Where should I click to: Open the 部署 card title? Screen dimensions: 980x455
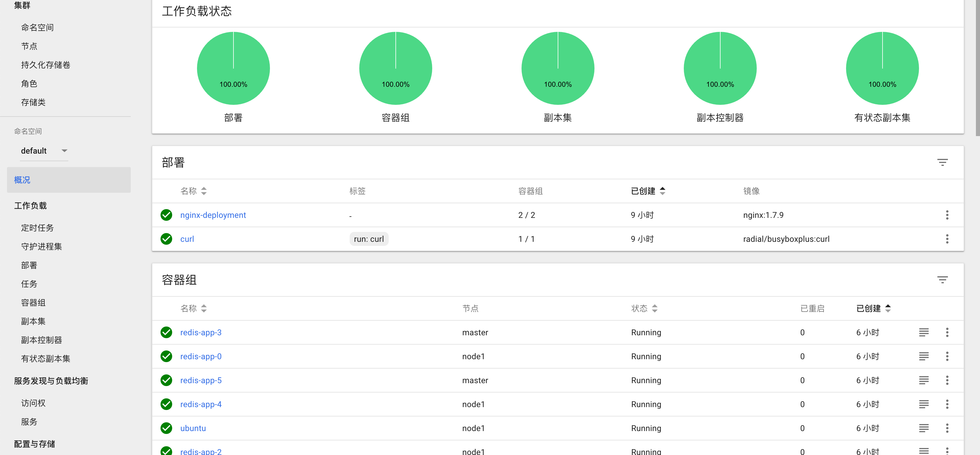(x=173, y=163)
